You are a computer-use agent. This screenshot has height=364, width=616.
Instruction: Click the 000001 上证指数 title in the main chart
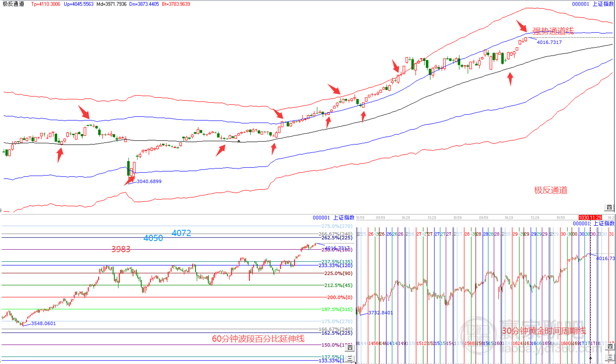(x=593, y=4)
